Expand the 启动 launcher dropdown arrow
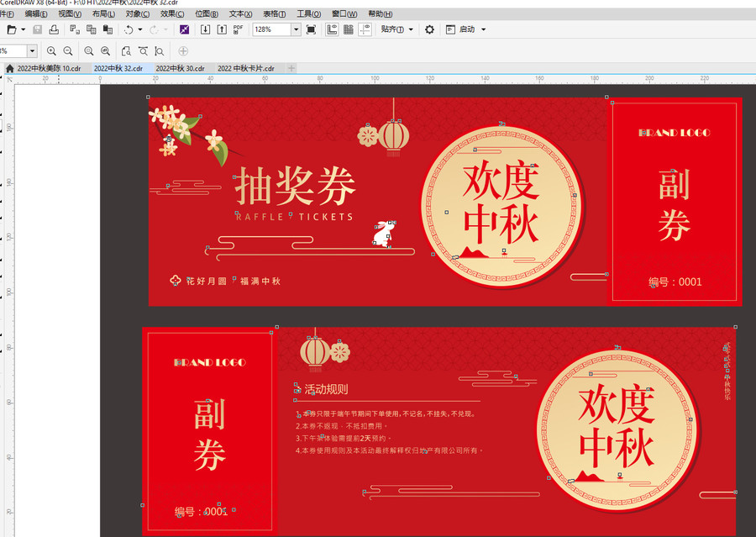This screenshot has width=756, height=537. 483,29
